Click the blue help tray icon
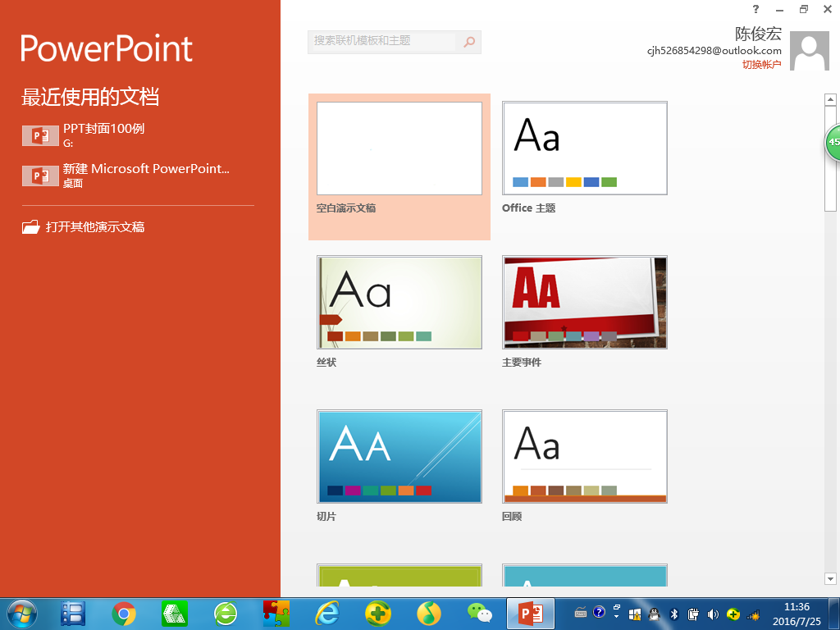The height and width of the screenshot is (630, 840). [x=599, y=612]
